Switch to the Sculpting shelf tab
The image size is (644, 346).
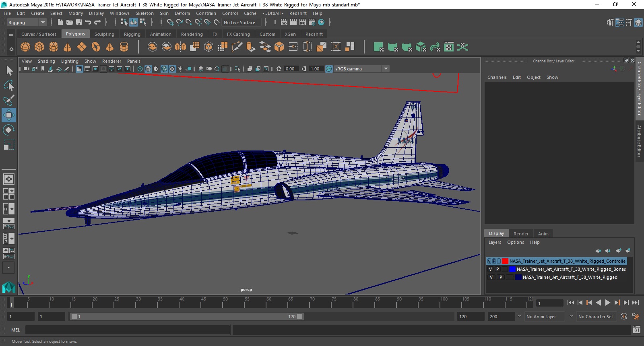click(x=104, y=34)
